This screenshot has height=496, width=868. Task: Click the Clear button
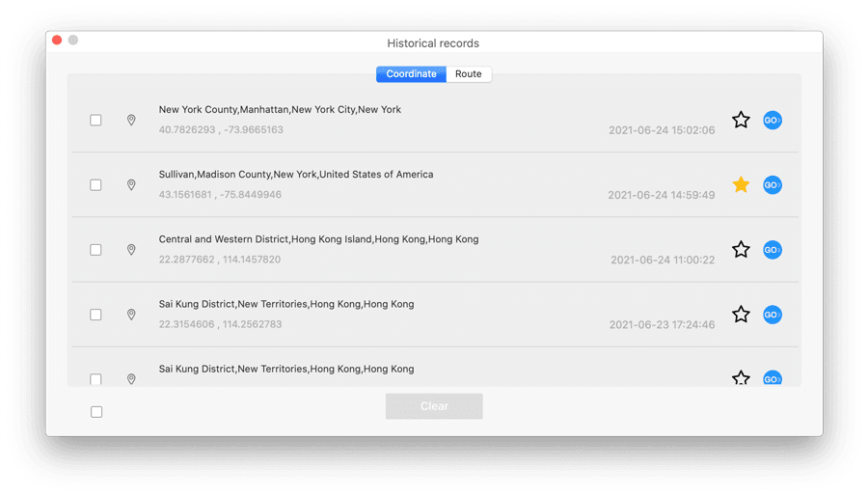[x=434, y=406]
